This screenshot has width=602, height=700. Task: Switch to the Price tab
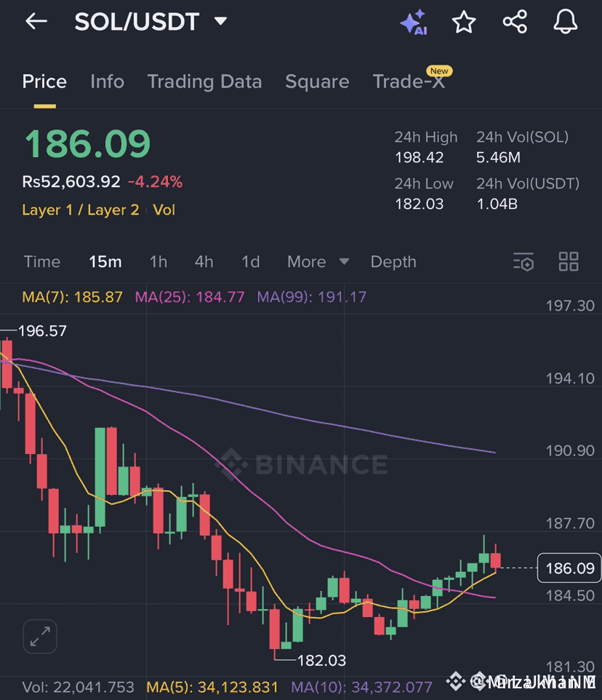(44, 81)
